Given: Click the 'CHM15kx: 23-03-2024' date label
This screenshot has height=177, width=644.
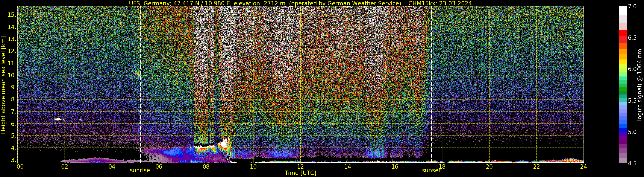Looking at the screenshot, I should pyautogui.click(x=440, y=3).
